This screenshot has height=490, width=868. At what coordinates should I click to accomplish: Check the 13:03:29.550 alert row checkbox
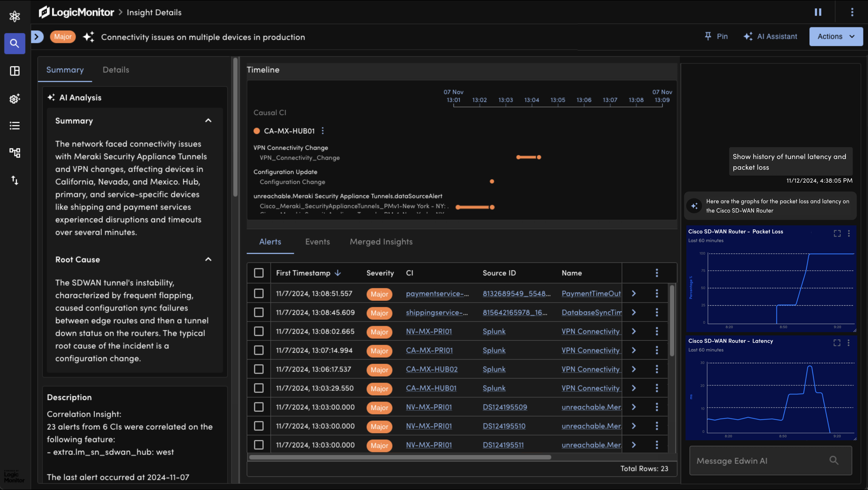pos(259,388)
